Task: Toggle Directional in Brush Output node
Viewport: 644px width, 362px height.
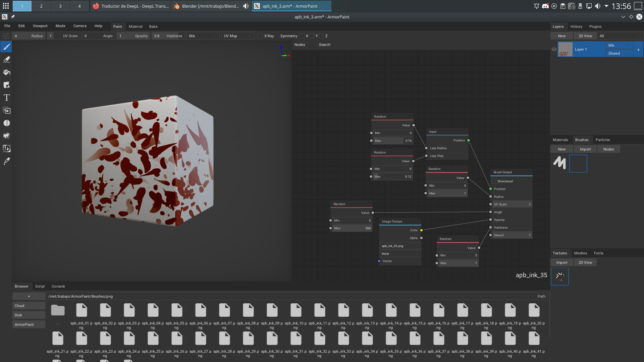Action: tap(494, 181)
